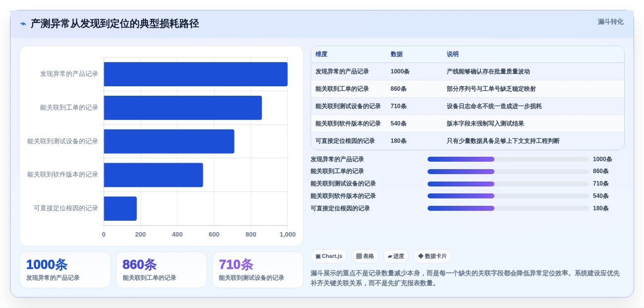Click progress value 540条
The width and height of the screenshot is (644, 308).
[x=601, y=196]
